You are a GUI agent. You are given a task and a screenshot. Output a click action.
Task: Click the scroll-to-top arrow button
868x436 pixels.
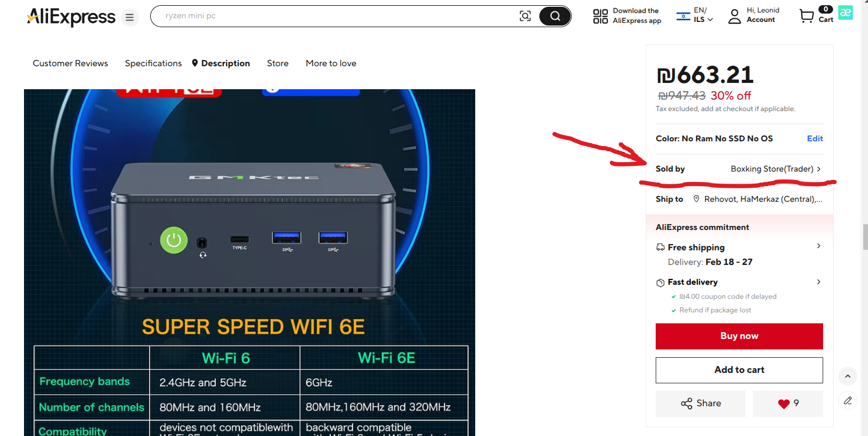848,376
